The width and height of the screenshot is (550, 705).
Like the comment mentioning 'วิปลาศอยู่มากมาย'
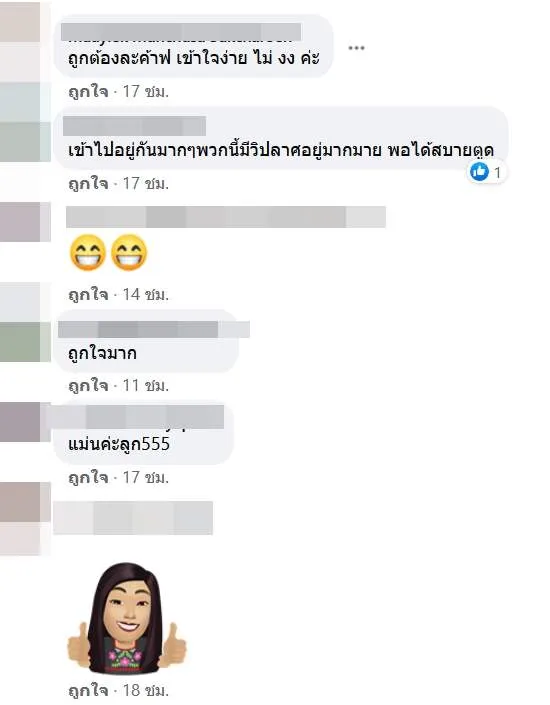[x=88, y=183]
